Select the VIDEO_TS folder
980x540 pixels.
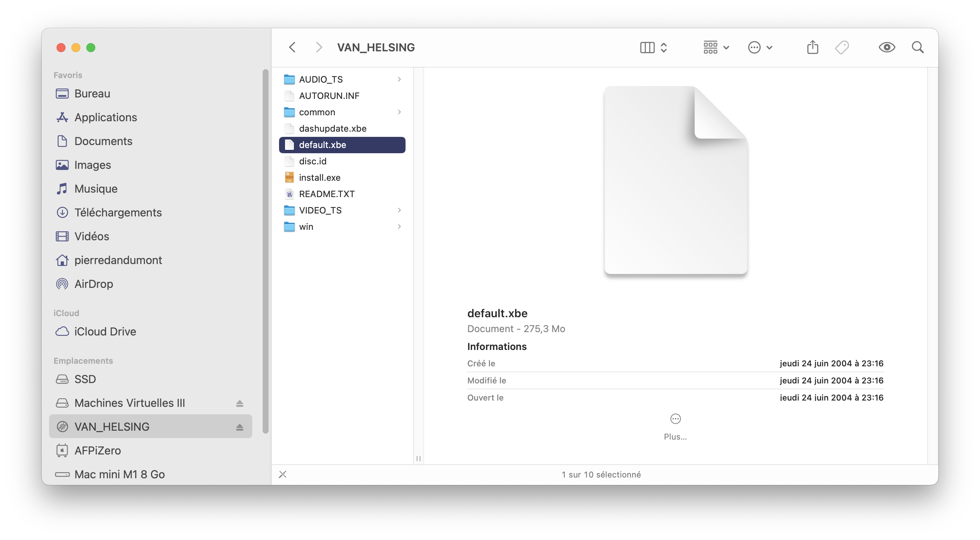pos(342,210)
